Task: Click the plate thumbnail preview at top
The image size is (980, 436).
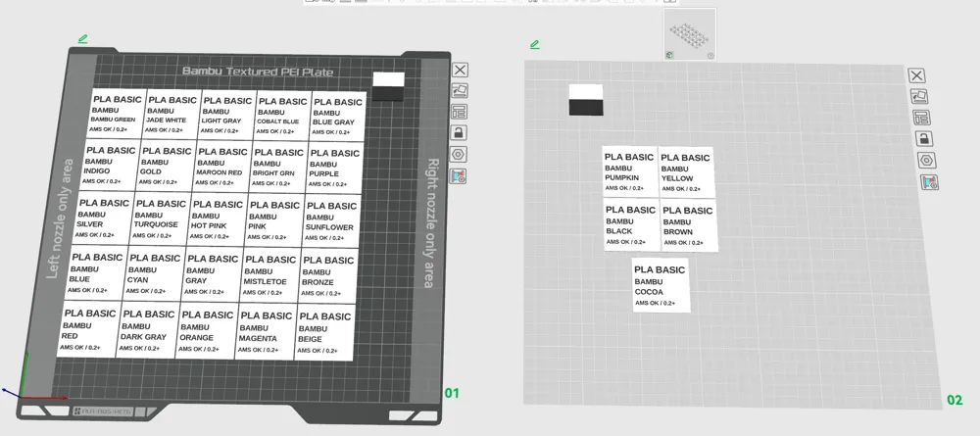Action: tap(690, 34)
